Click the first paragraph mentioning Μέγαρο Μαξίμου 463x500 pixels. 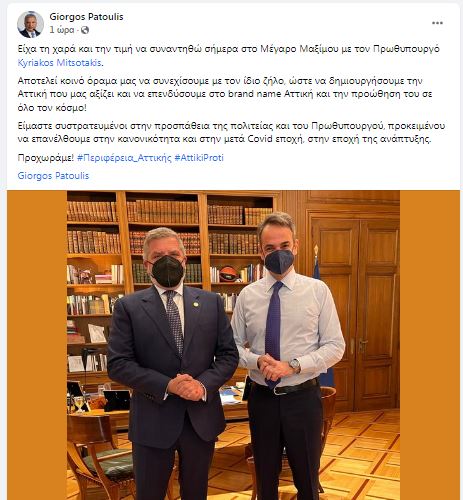click(x=229, y=56)
